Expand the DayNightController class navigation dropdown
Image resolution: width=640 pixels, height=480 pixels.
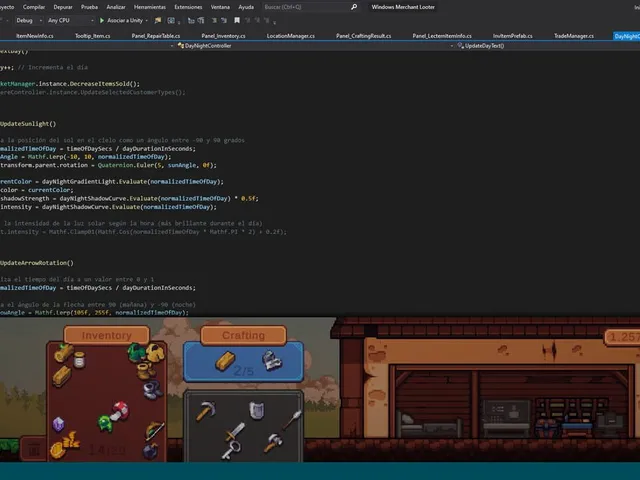point(173,46)
